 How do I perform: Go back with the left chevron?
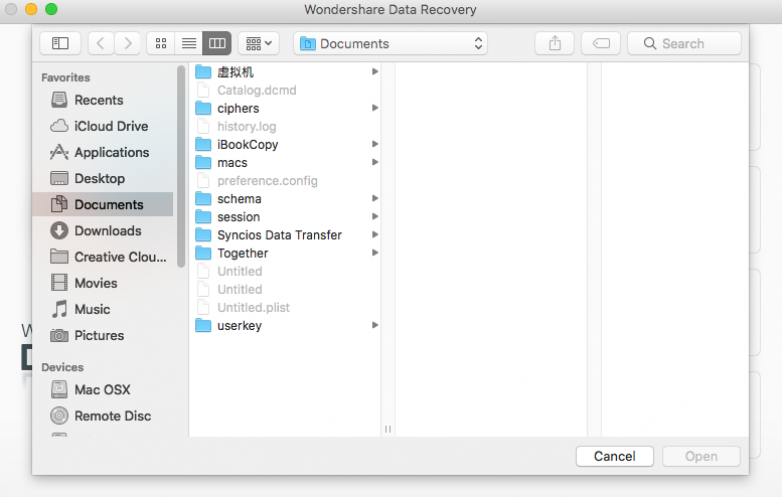pos(101,43)
